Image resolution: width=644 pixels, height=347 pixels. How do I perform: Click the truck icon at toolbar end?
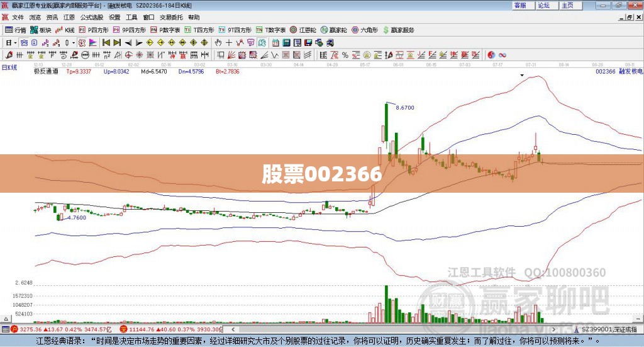click(330, 43)
